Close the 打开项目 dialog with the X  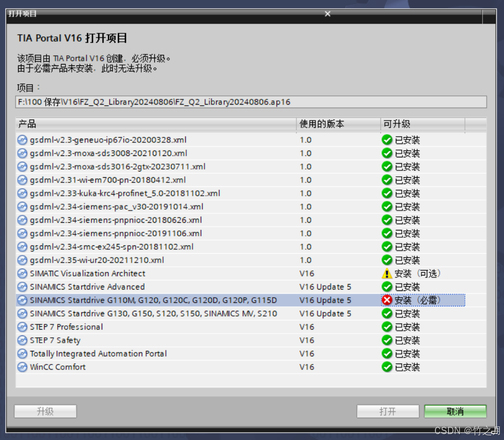click(x=327, y=14)
